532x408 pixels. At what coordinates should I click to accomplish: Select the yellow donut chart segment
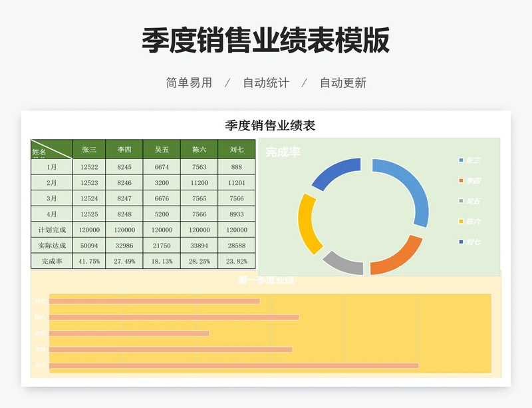[x=307, y=224]
